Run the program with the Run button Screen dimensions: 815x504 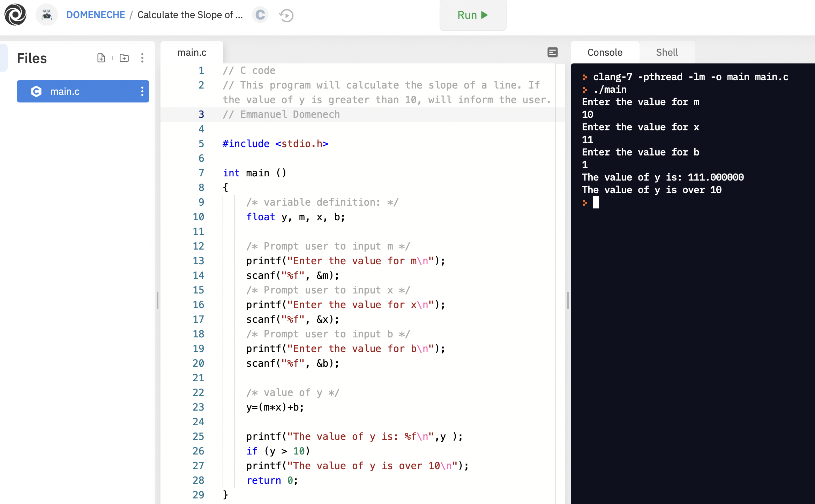(x=472, y=15)
